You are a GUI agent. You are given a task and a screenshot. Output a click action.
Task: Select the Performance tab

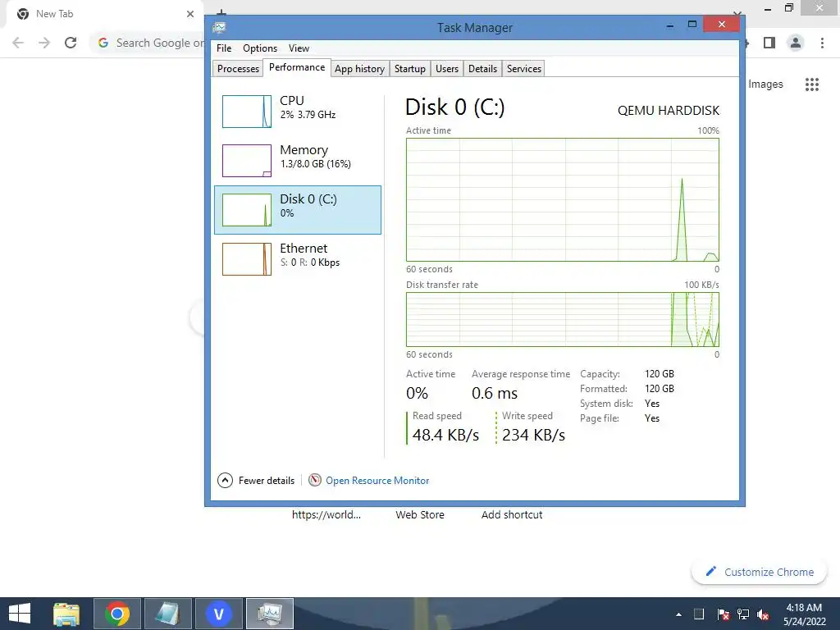(x=297, y=67)
